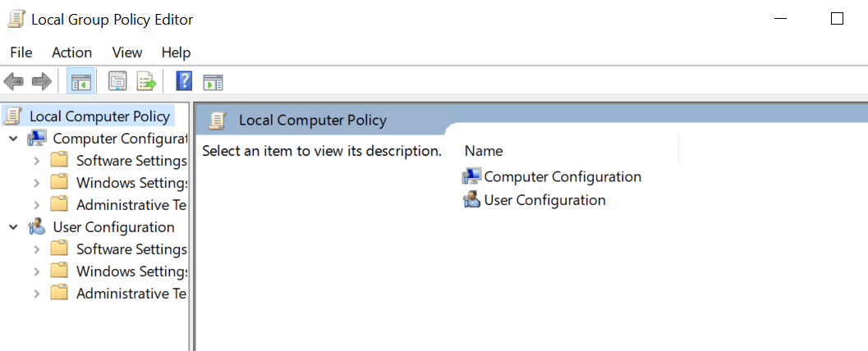Collapse the User Configuration tree node
The height and width of the screenshot is (351, 868).
click(x=14, y=227)
